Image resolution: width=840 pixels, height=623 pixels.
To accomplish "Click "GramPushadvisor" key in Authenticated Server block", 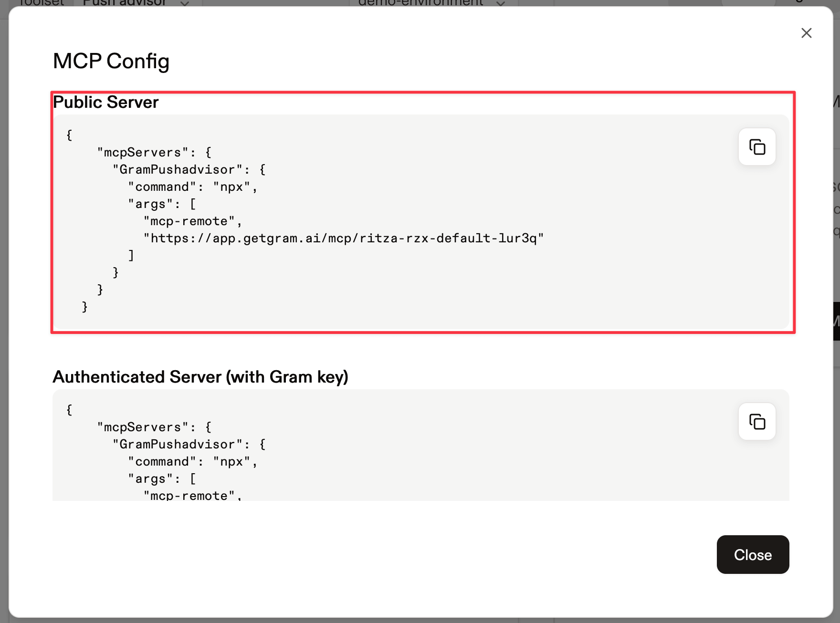I will coord(177,444).
